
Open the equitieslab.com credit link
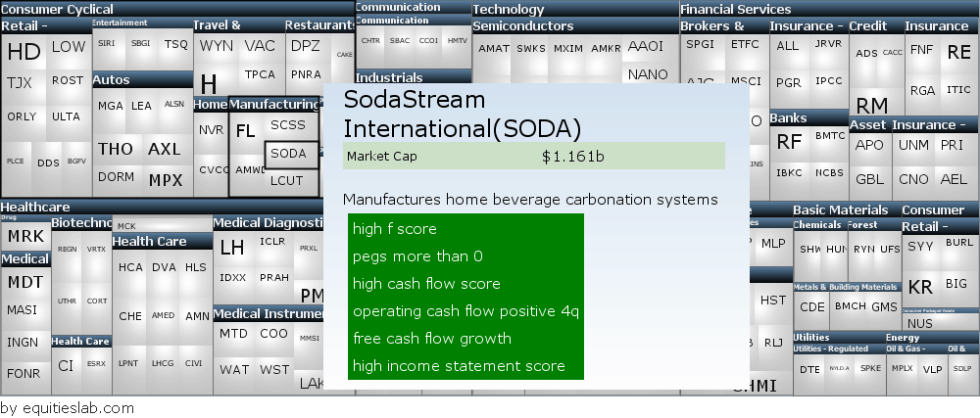pos(67,408)
